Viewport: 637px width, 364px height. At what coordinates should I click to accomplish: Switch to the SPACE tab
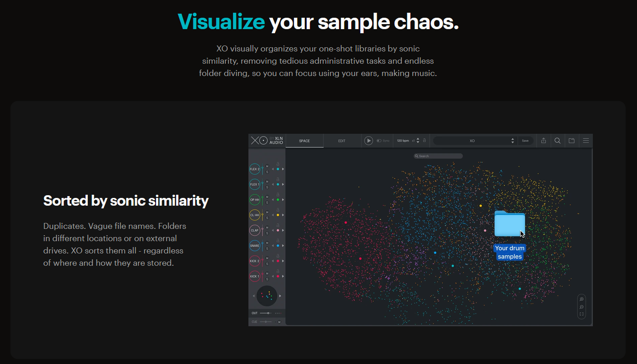tap(304, 141)
